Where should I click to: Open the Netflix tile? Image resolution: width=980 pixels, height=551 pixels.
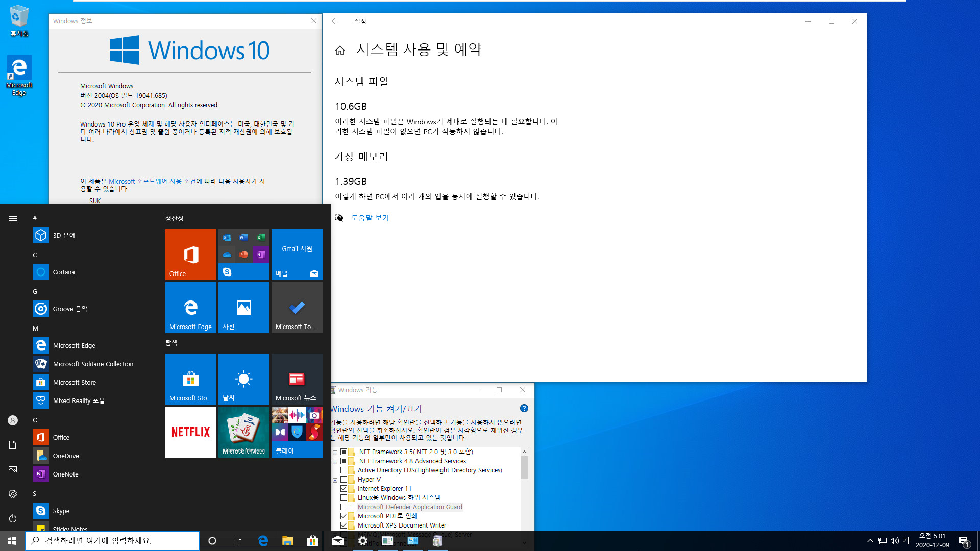coord(191,432)
